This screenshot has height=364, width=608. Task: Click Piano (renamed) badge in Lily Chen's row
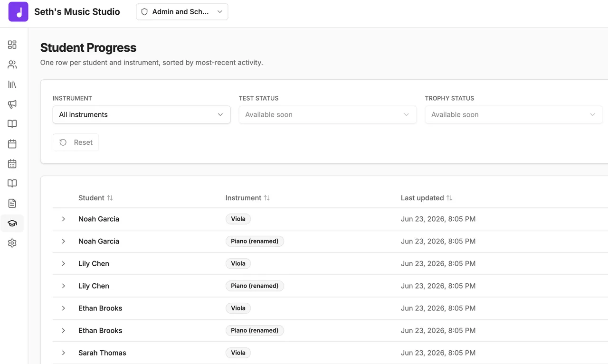click(255, 286)
